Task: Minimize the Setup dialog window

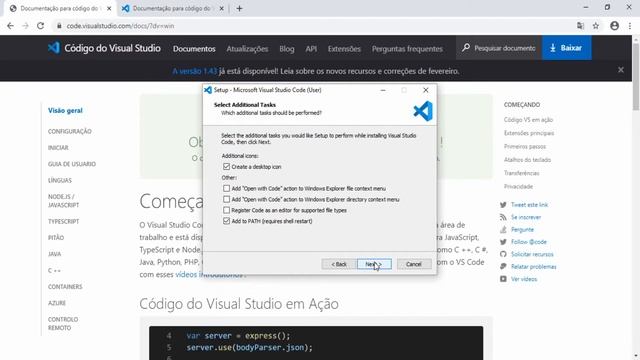Action: (383, 90)
